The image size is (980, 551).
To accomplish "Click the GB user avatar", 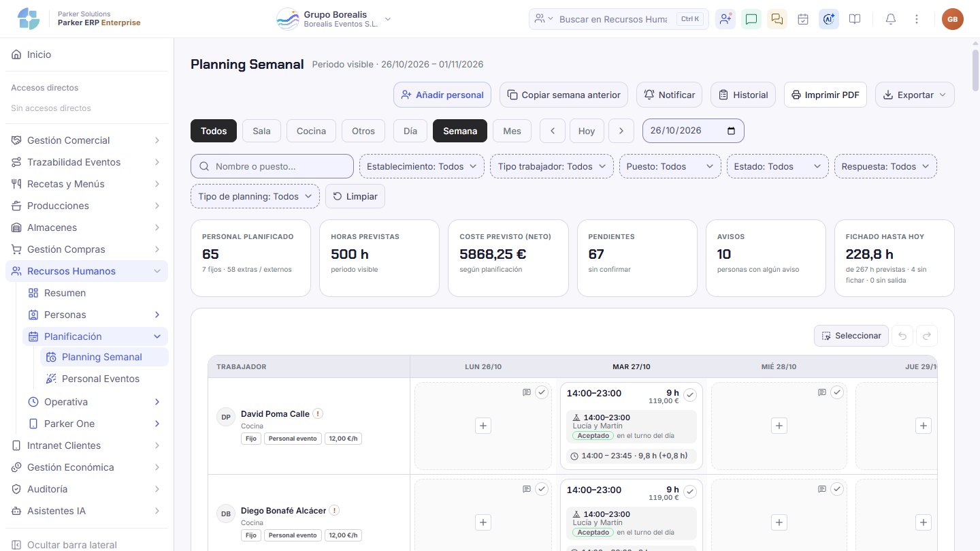I will coord(953,19).
